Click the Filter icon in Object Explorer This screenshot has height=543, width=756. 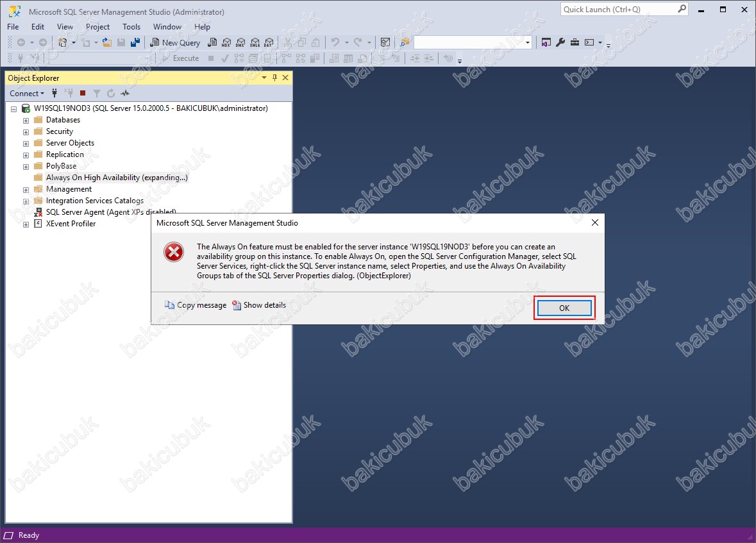96,93
